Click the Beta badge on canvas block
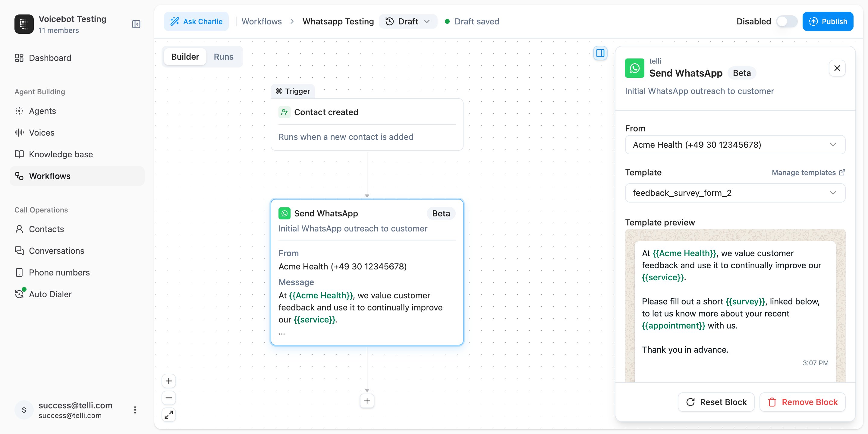 441,213
